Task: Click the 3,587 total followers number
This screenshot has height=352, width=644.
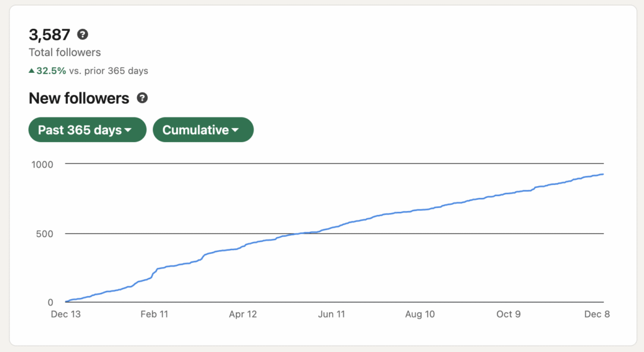Action: [x=49, y=35]
